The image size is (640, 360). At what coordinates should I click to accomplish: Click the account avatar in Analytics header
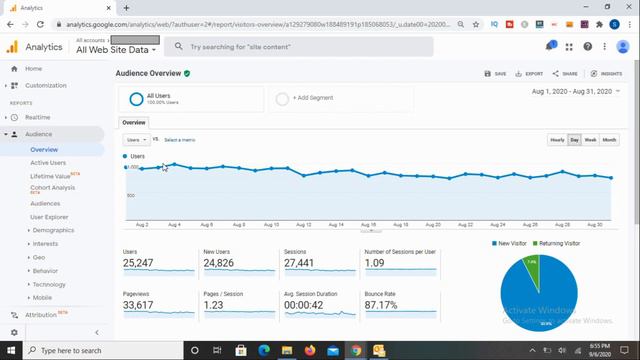pyautogui.click(x=623, y=47)
